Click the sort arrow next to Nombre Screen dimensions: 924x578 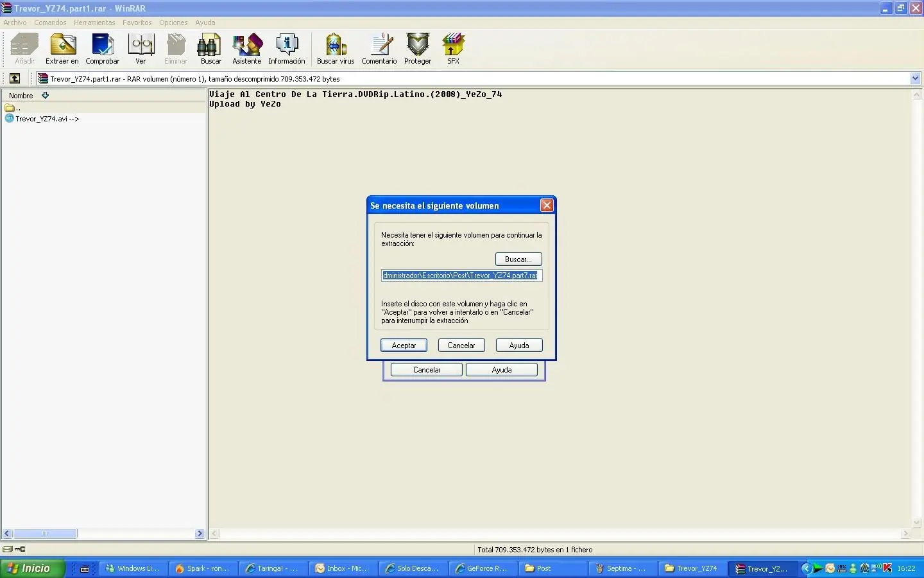pos(45,95)
